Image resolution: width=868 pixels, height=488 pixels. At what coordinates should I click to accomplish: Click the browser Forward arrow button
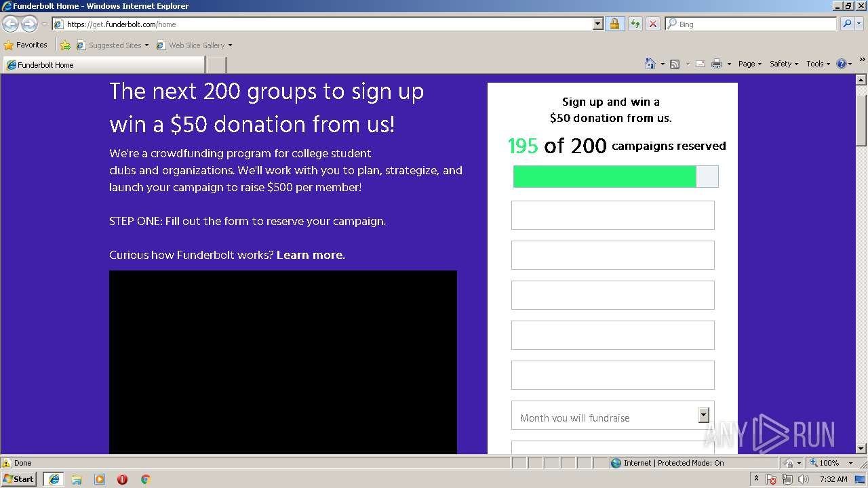coord(29,24)
